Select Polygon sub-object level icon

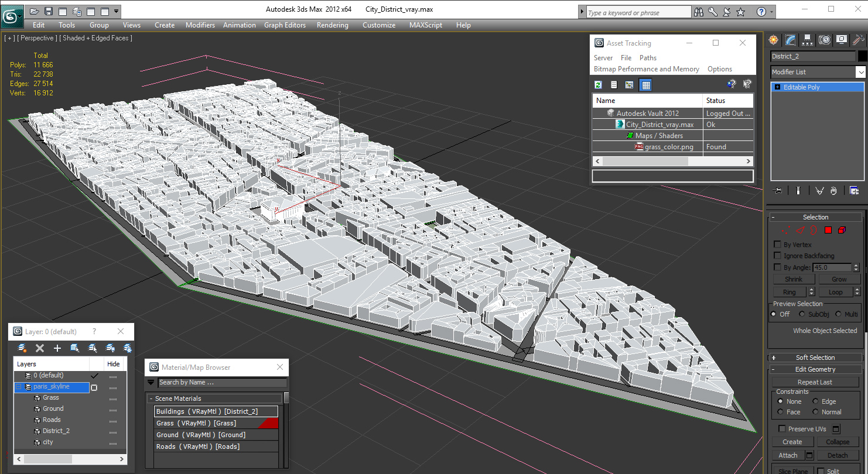click(x=828, y=230)
